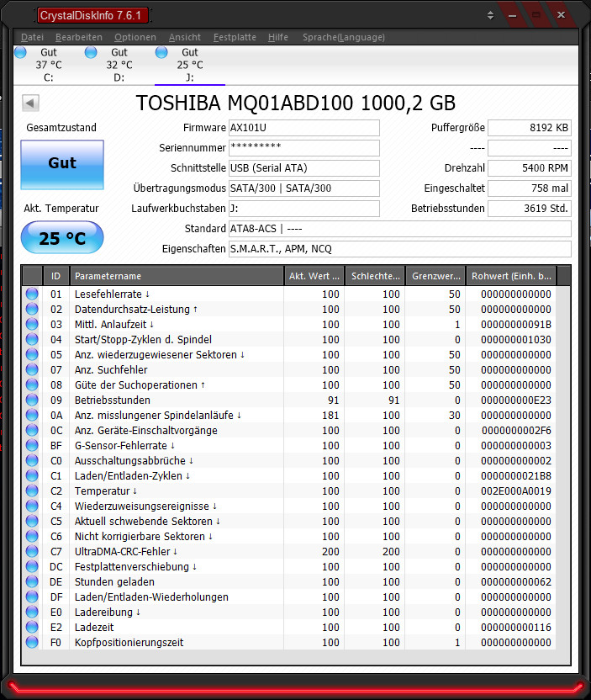Click the Parametername column header
Viewport: 591px width, 700px height.
tap(177, 276)
